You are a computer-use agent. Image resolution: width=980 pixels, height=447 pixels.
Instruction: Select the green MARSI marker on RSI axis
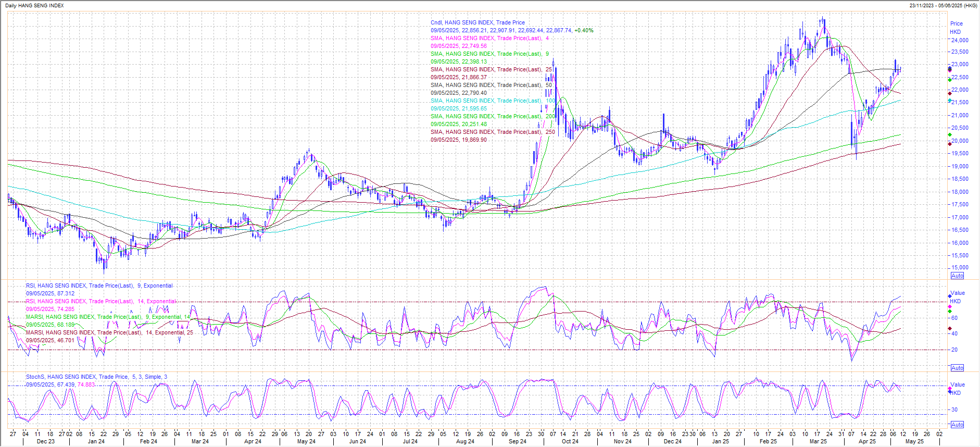tap(950, 311)
